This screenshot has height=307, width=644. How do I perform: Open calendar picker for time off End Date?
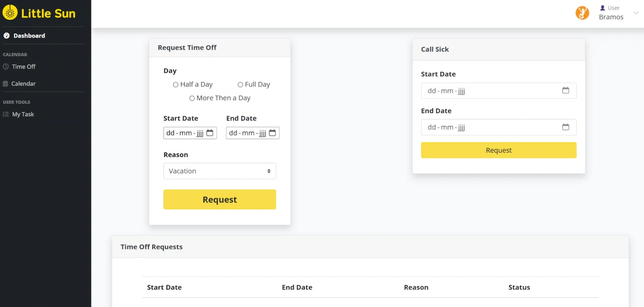272,133
